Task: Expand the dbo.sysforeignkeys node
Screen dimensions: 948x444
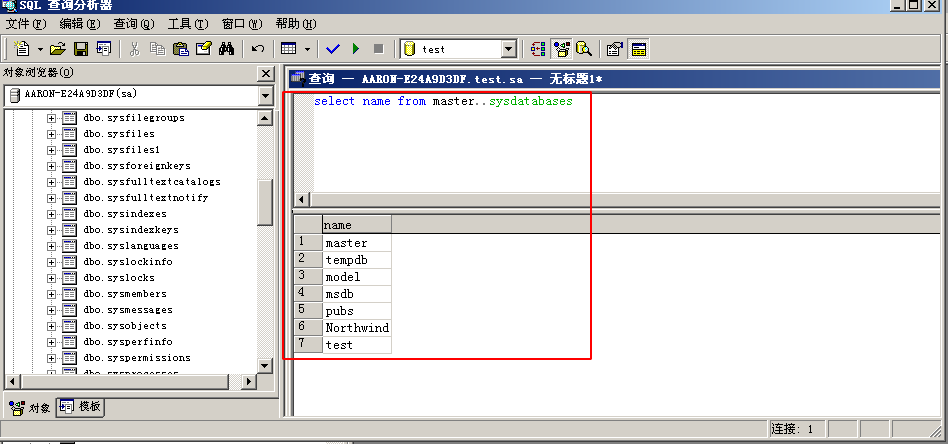Action: [51, 166]
